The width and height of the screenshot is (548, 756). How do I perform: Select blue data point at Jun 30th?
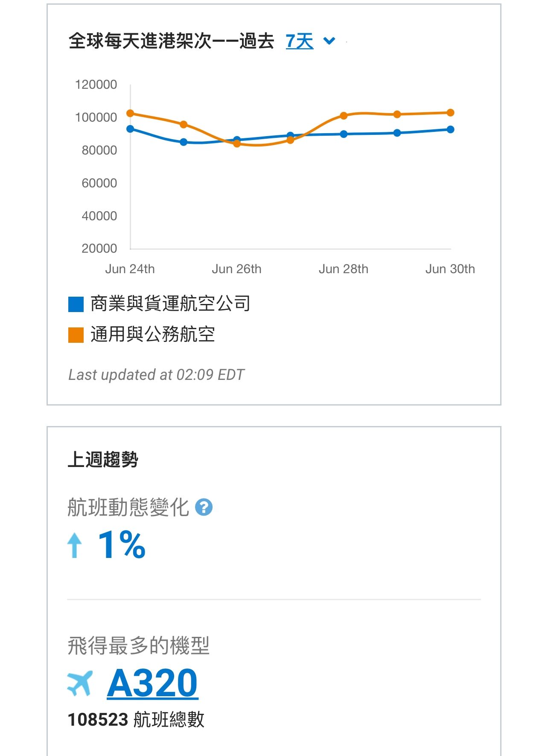(450, 129)
